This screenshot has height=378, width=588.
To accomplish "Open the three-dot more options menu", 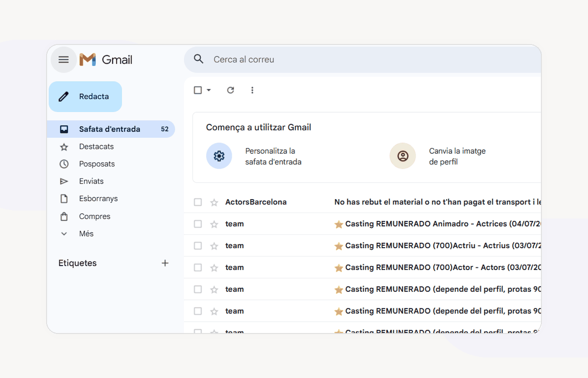I will pyautogui.click(x=252, y=90).
